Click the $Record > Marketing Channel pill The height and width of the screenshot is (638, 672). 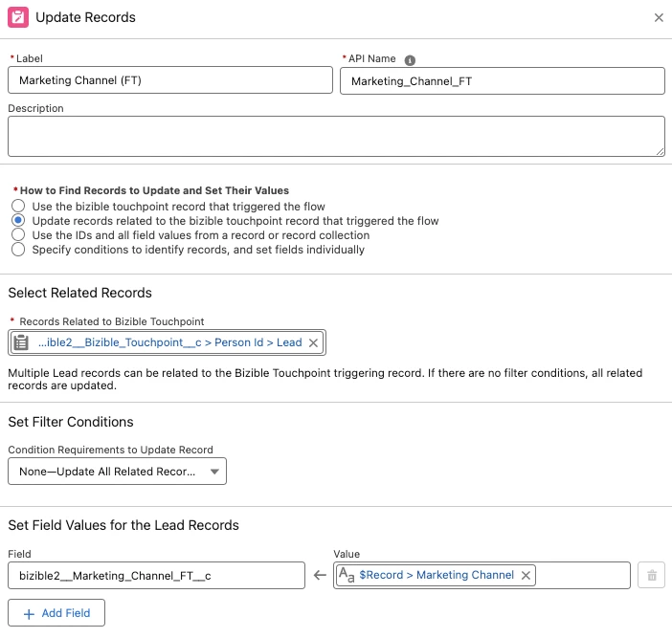click(x=437, y=575)
